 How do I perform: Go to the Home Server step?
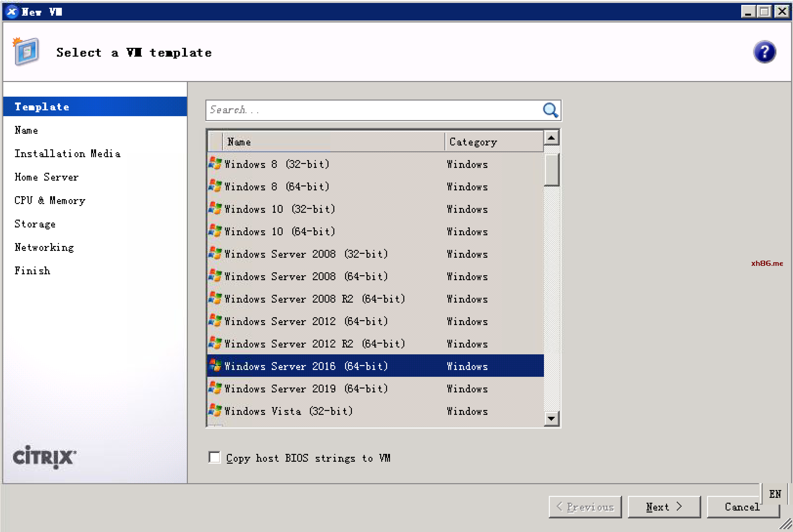click(x=47, y=177)
